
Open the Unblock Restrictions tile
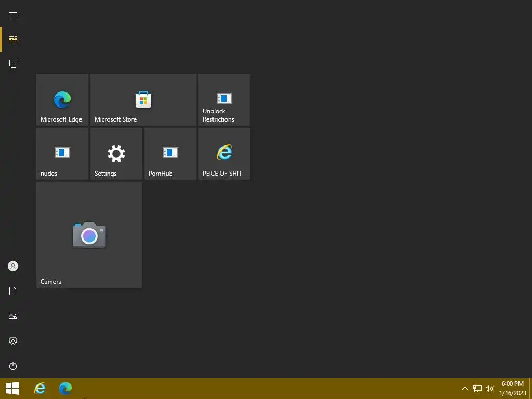224,100
